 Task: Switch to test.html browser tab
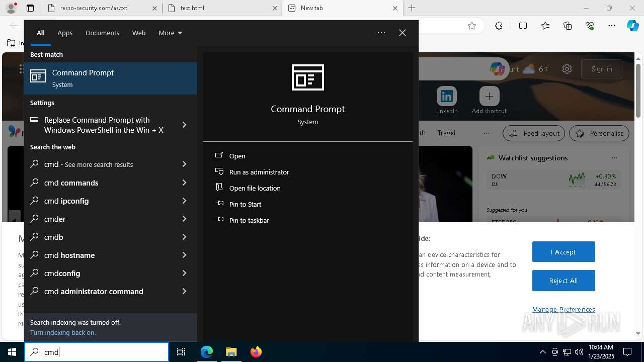point(222,8)
